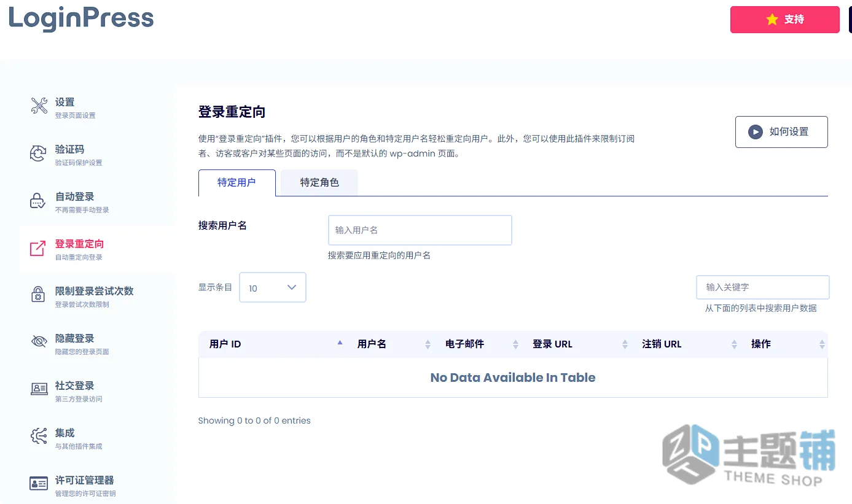Viewport: 852px width, 504px height.
Task: Open 社交登录 in the sidebar menu
Action: pos(96,390)
